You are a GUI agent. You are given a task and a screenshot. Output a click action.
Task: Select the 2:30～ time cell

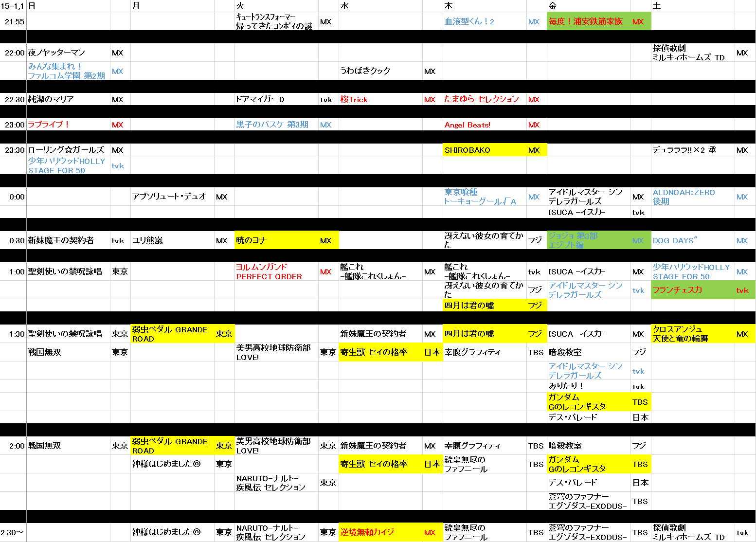pyautogui.click(x=13, y=532)
